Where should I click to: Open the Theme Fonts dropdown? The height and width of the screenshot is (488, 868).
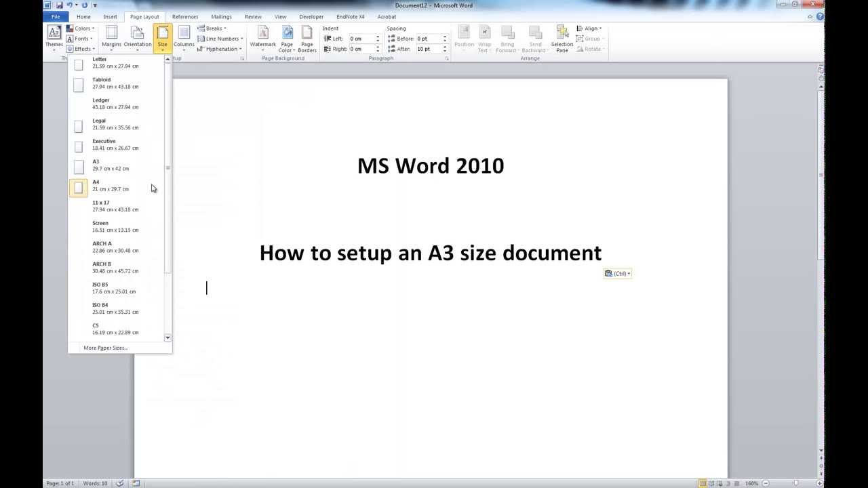pos(80,39)
